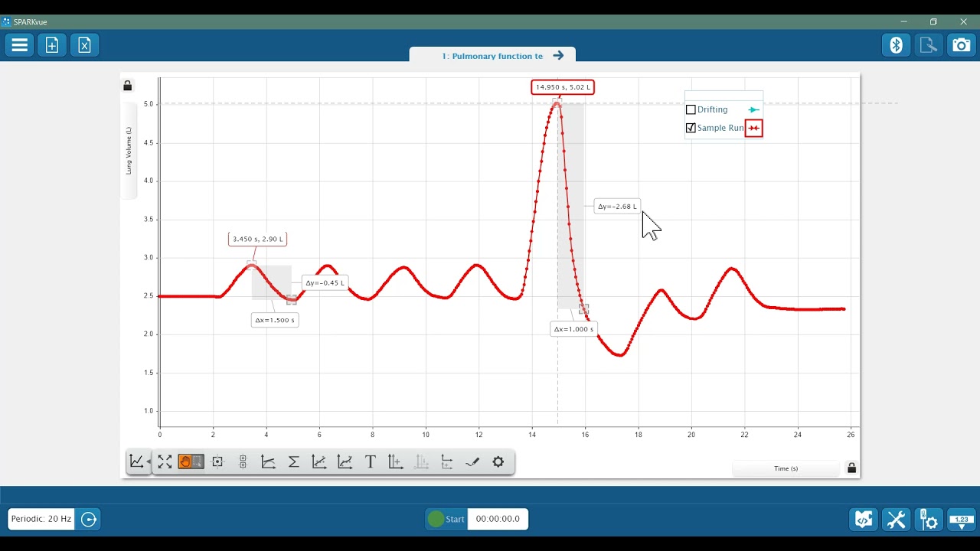980x551 pixels.
Task: Open the sensor configuration settings
Action: (929, 520)
